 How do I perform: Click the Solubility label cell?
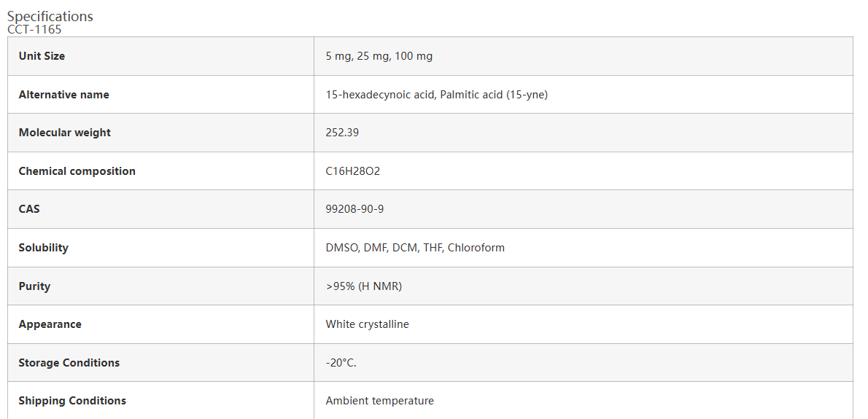43,248
